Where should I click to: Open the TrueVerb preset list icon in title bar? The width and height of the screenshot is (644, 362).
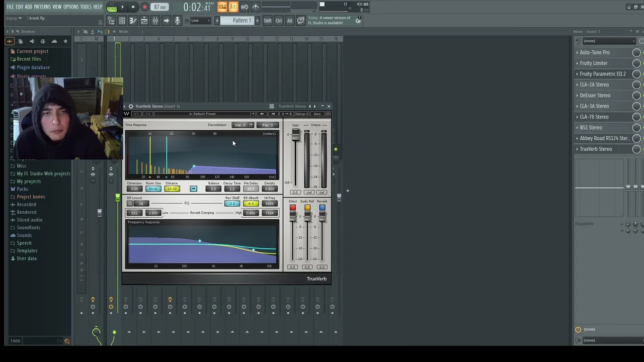pyautogui.click(x=271, y=106)
